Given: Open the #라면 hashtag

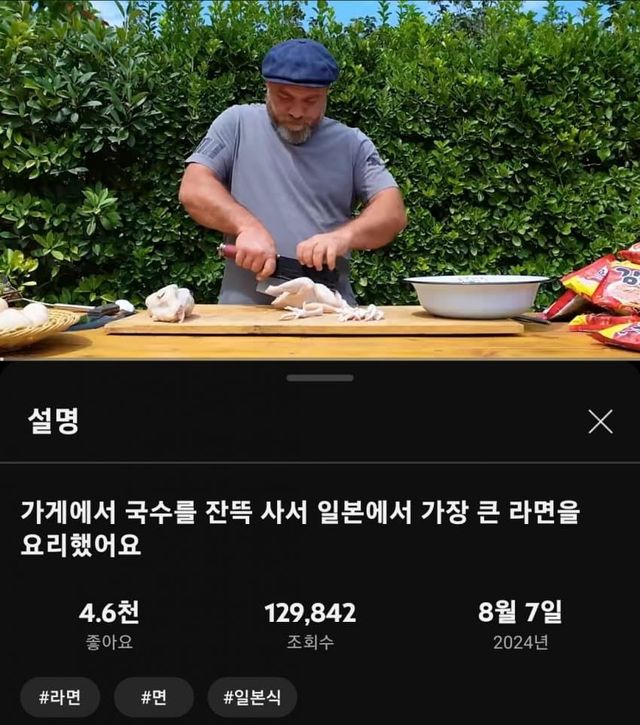Looking at the screenshot, I should [x=60, y=697].
